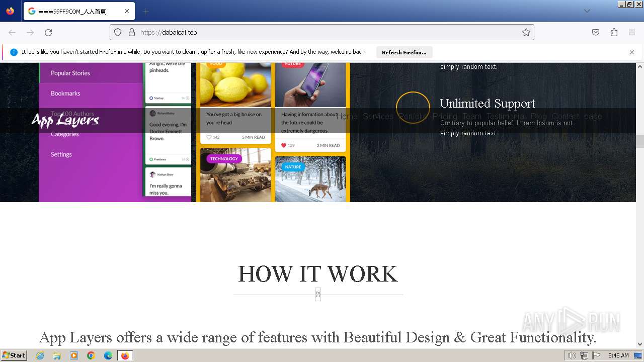Open the Firefox hamburger menu
This screenshot has width=644, height=362.
pyautogui.click(x=632, y=32)
